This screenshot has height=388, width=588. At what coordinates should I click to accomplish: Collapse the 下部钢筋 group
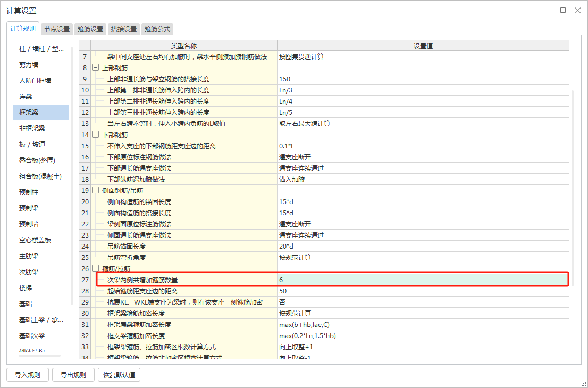point(95,134)
